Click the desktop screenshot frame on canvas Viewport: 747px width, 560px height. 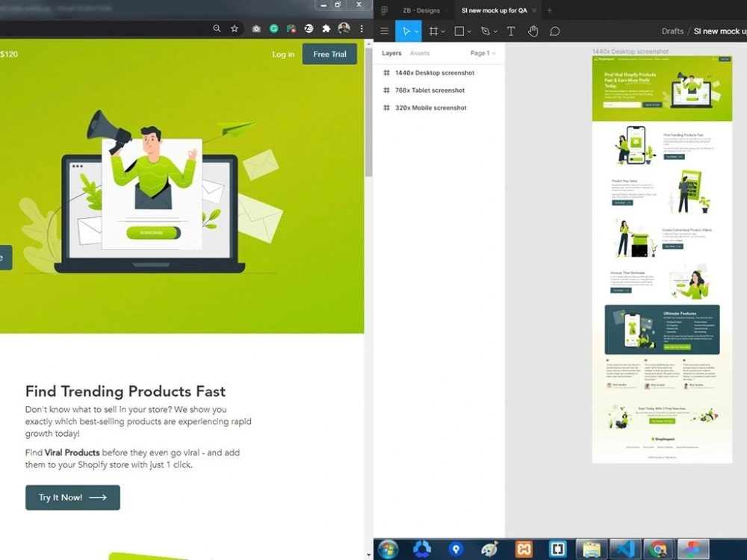pyautogui.click(x=662, y=259)
